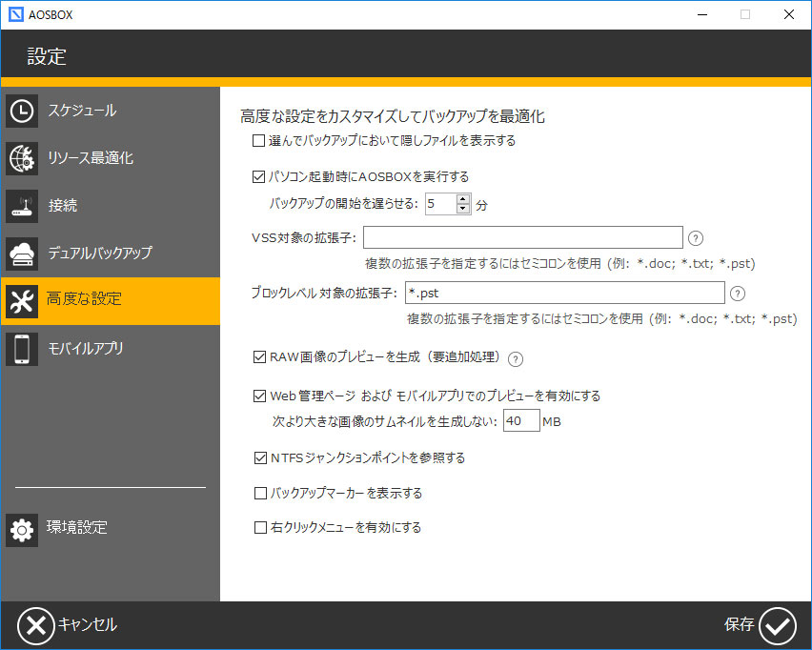Image resolution: width=812 pixels, height=650 pixels.
Task: Open help for VSS対象の拡張子
Action: click(x=696, y=238)
